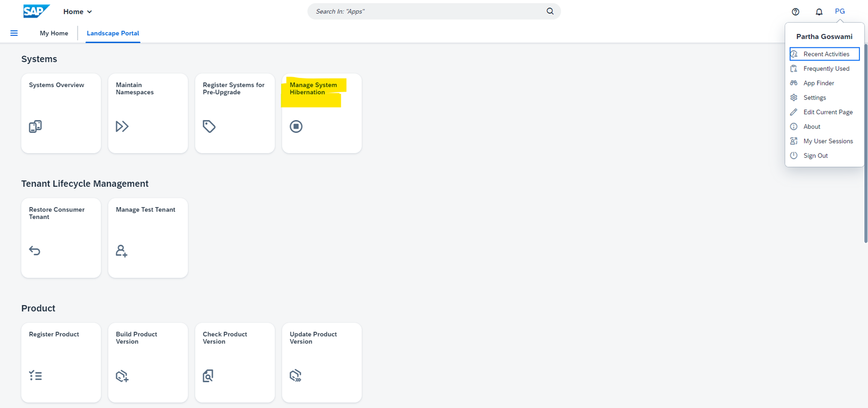
Task: Select the Landscape Portal tab
Action: click(113, 33)
